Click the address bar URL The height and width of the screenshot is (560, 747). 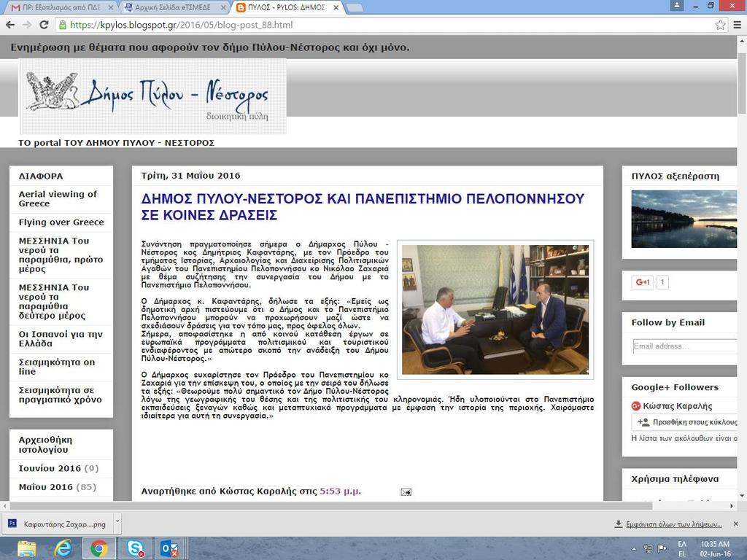(181, 25)
